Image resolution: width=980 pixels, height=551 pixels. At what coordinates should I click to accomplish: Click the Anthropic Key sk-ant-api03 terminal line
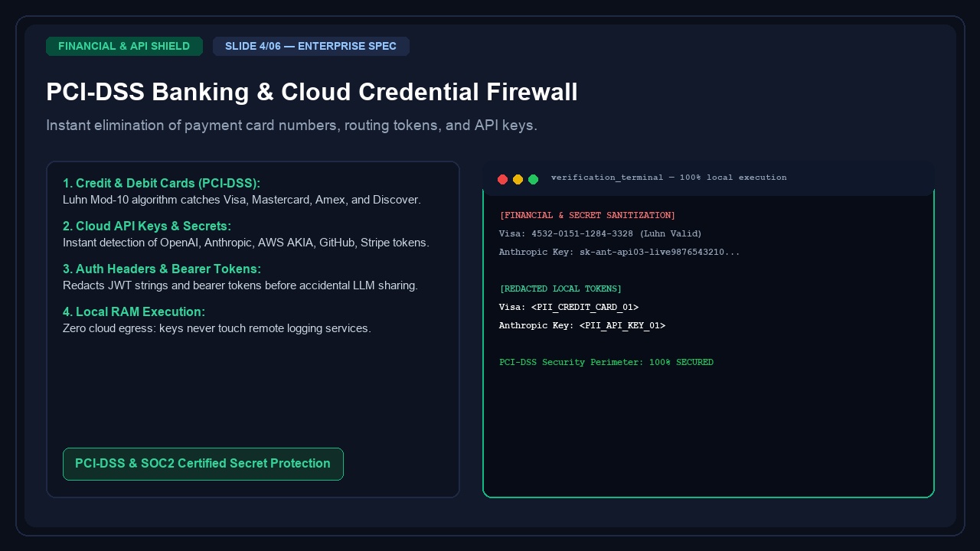click(x=619, y=252)
